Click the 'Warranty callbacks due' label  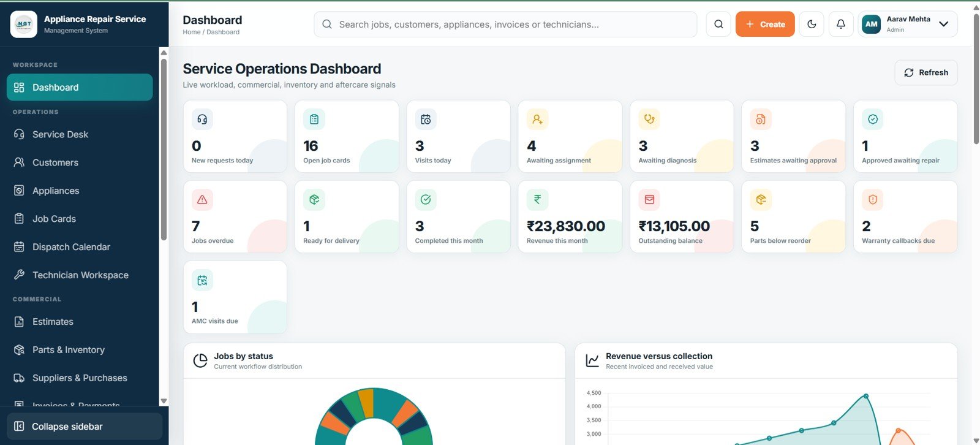coord(899,241)
